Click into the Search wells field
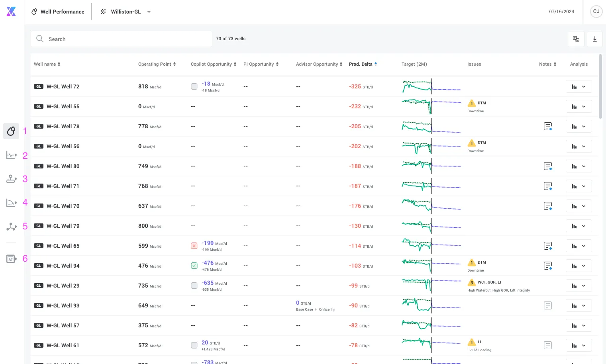The image size is (606, 364). (x=122, y=39)
